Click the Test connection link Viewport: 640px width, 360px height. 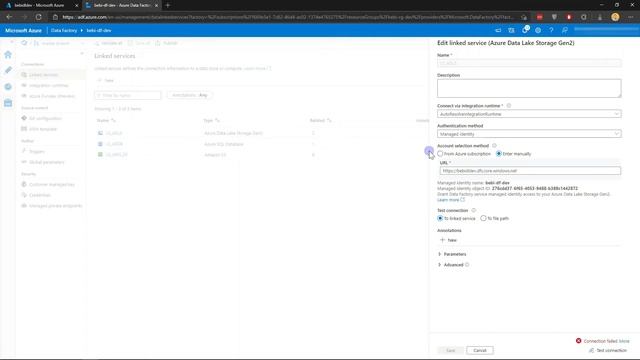608,350
